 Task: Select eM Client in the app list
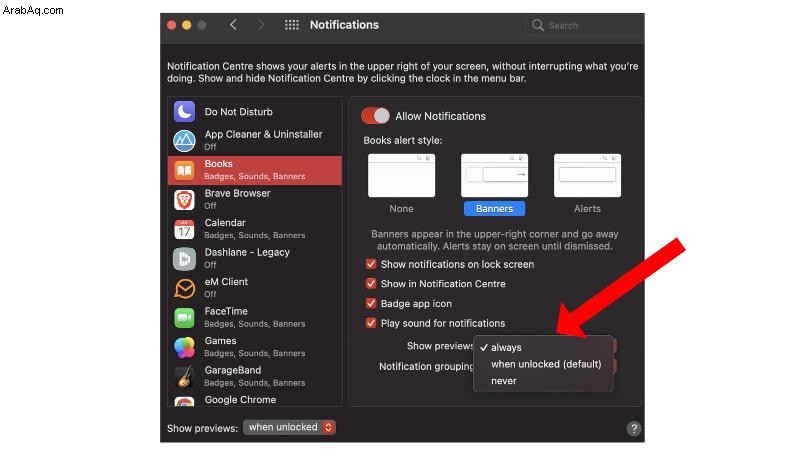[255, 288]
